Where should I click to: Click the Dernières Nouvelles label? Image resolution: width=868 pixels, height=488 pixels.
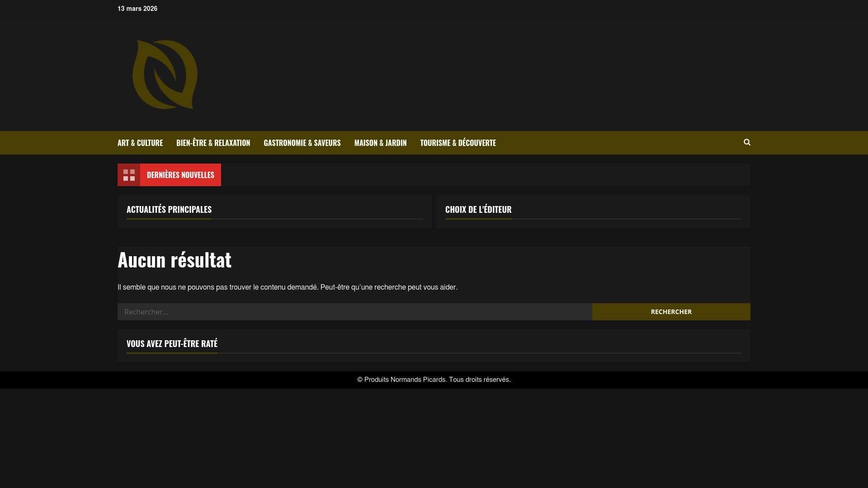tap(180, 175)
